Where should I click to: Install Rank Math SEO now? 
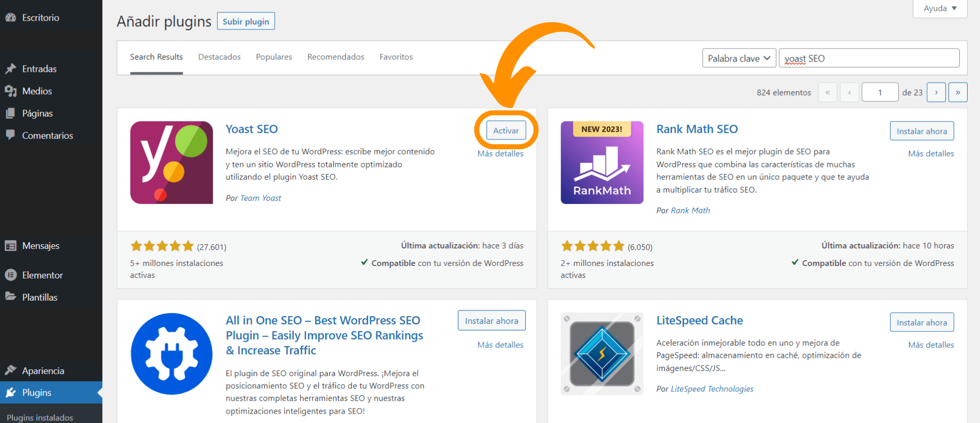tap(922, 131)
